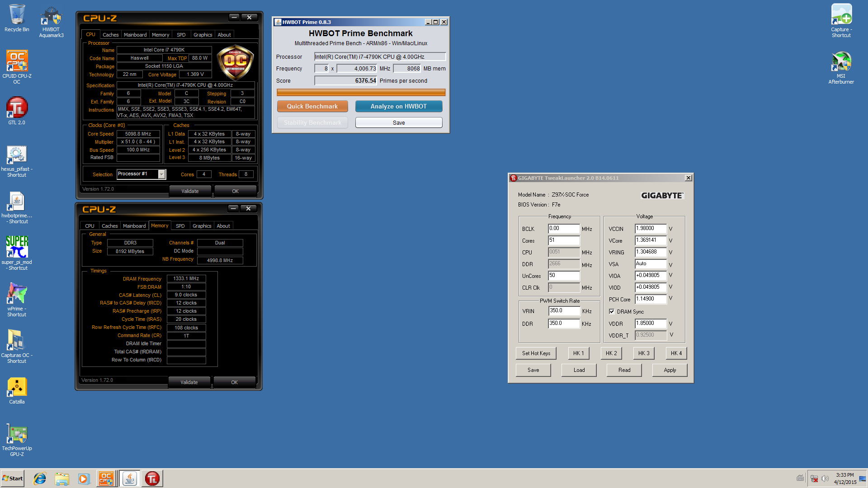Open Mainboard tab in top CPU-Z window

[x=135, y=35]
